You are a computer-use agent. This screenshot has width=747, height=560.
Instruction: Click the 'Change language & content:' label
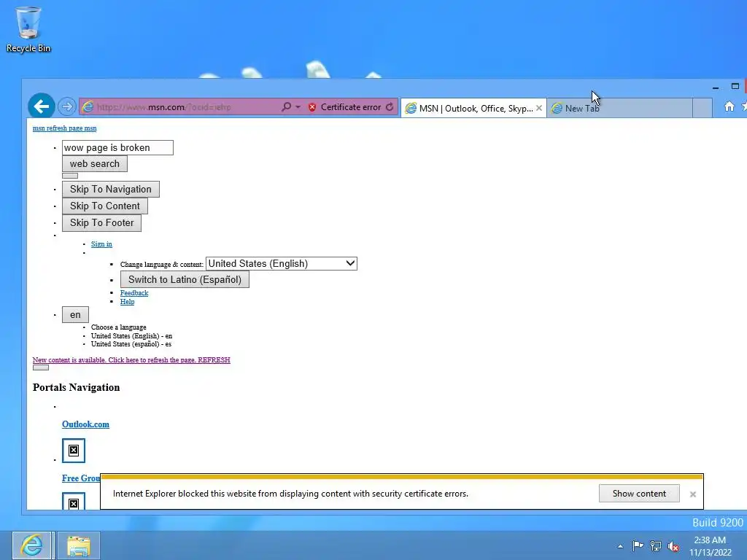click(x=161, y=264)
